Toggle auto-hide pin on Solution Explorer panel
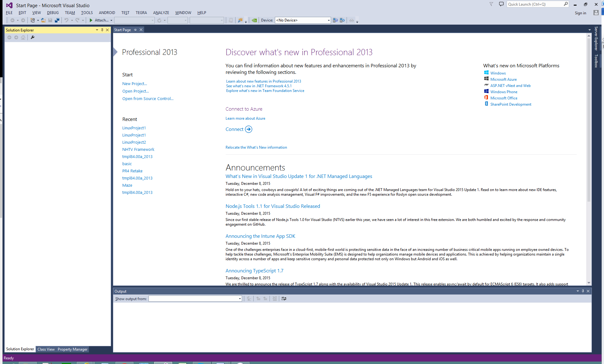This screenshot has height=364, width=604. tap(102, 30)
